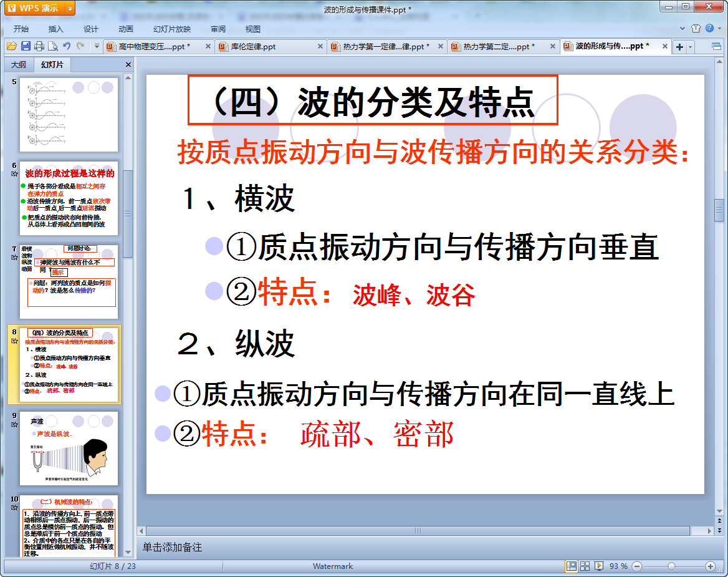Screen dimensions: 728x577
Task: Open the 插入 menu
Action: (56, 29)
